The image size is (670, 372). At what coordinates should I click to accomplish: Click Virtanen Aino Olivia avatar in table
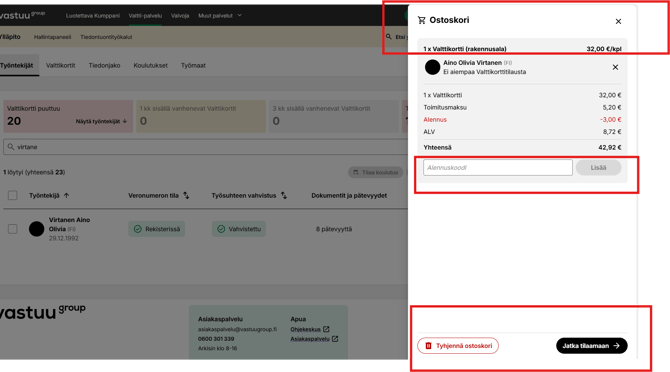(x=36, y=229)
